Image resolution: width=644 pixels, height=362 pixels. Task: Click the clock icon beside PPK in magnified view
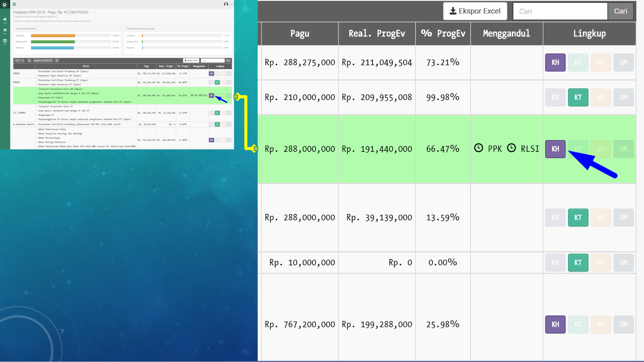(x=478, y=148)
